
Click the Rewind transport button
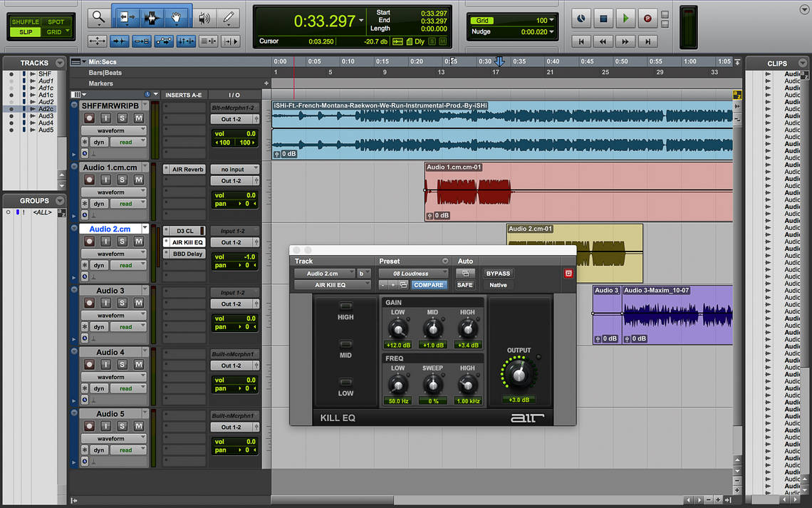(603, 41)
